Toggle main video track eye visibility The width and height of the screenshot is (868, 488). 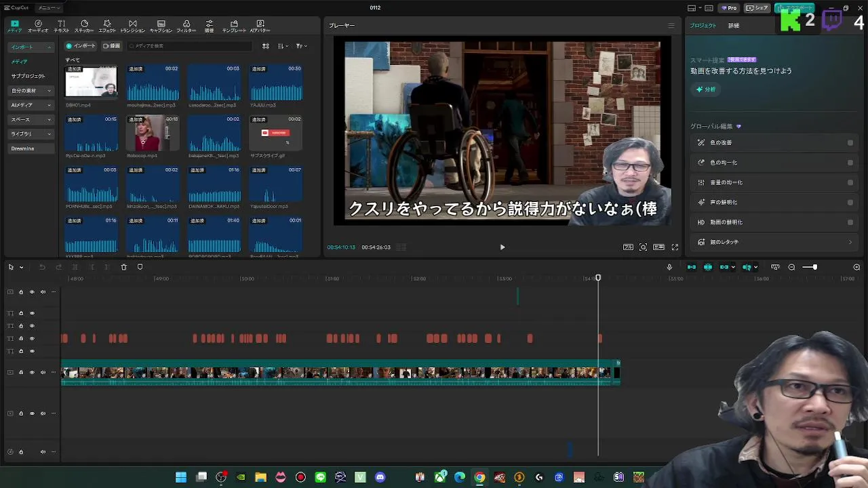pyautogui.click(x=32, y=373)
